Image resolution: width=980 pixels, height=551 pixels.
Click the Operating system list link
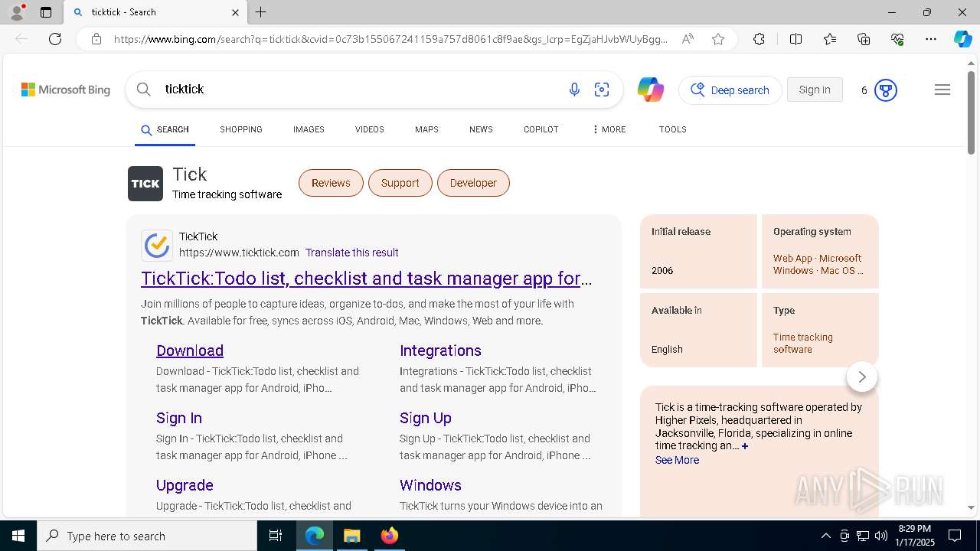(818, 264)
